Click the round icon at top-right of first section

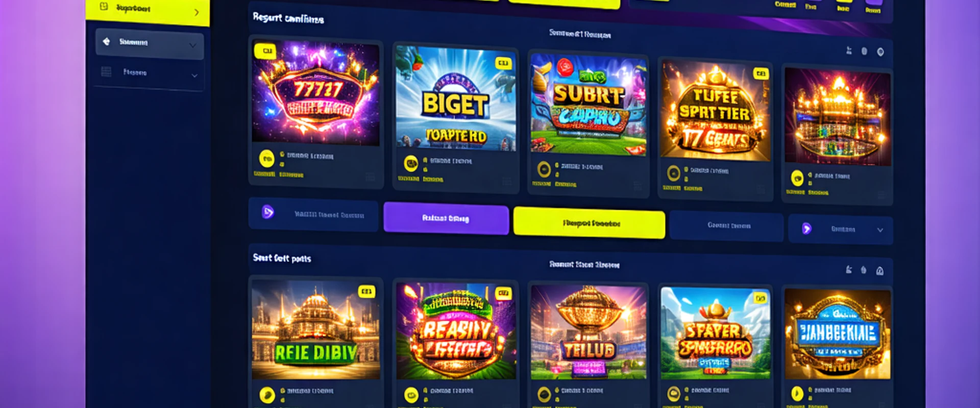[x=880, y=52]
